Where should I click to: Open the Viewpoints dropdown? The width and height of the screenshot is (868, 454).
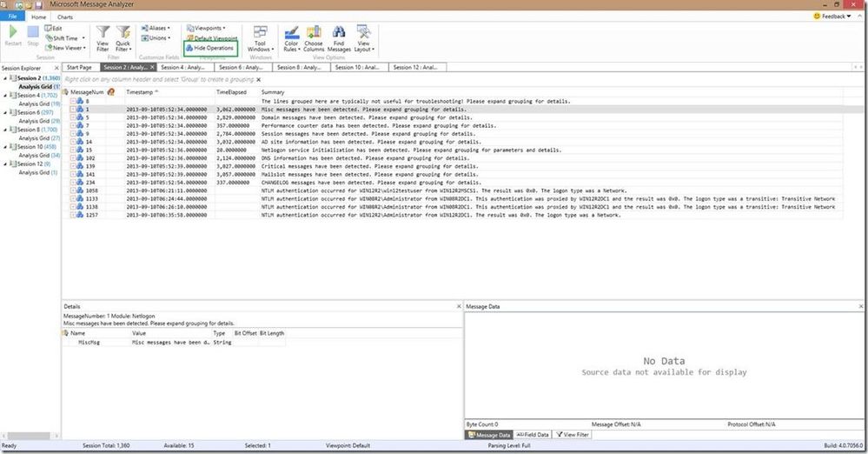click(x=206, y=28)
